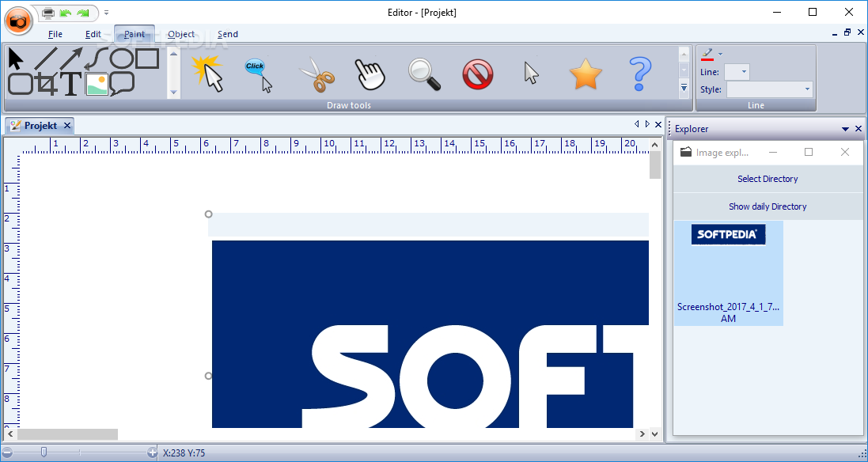Click the green redo arrow
This screenshot has width=868, height=462.
[x=83, y=12]
